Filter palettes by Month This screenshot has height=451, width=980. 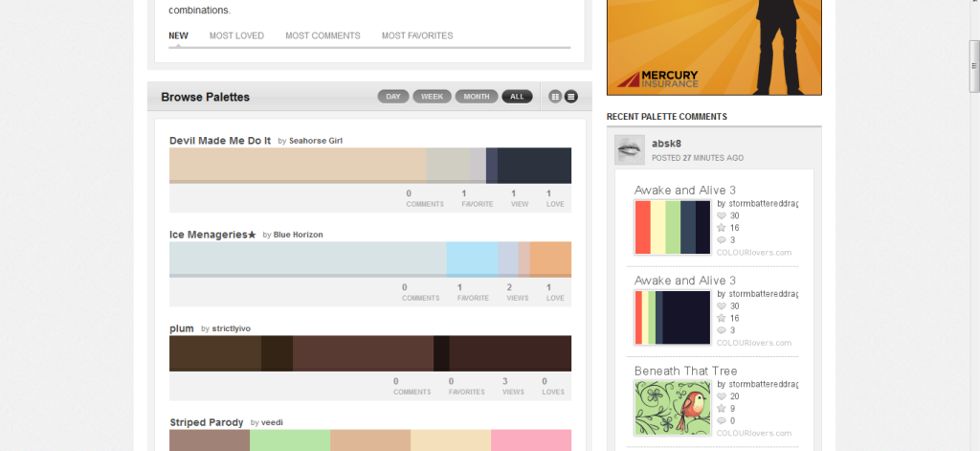[x=476, y=97]
